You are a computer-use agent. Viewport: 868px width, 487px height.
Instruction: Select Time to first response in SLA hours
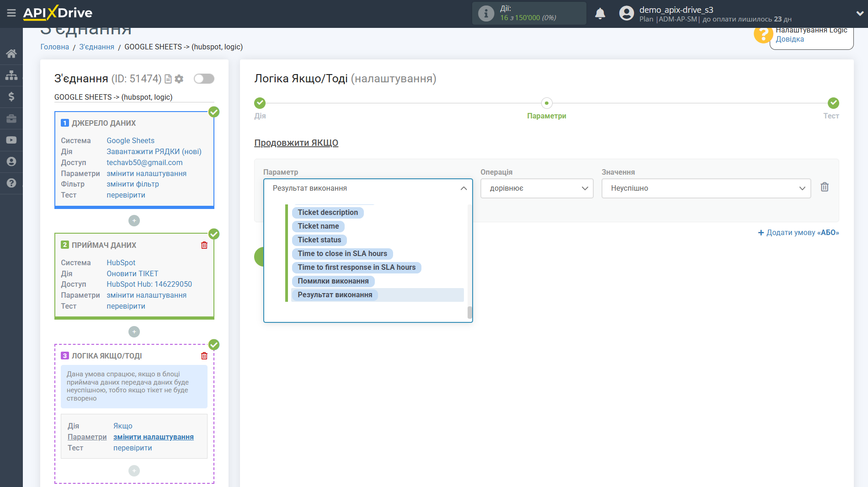[357, 268]
